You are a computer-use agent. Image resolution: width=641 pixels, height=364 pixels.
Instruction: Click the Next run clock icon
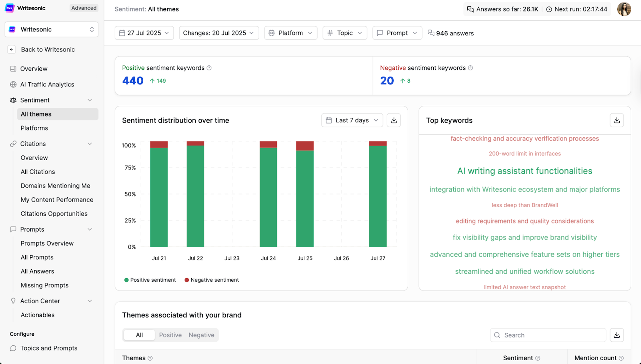(549, 9)
